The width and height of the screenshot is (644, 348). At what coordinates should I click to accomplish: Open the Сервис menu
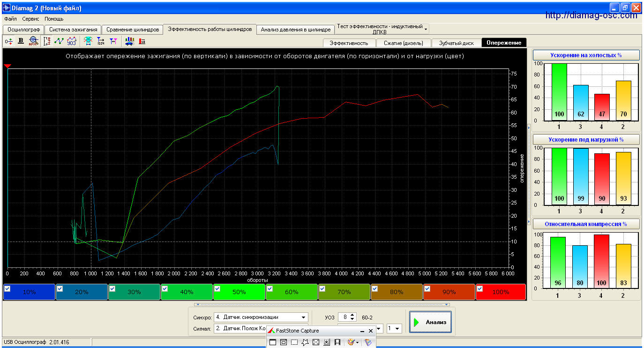pyautogui.click(x=30, y=19)
